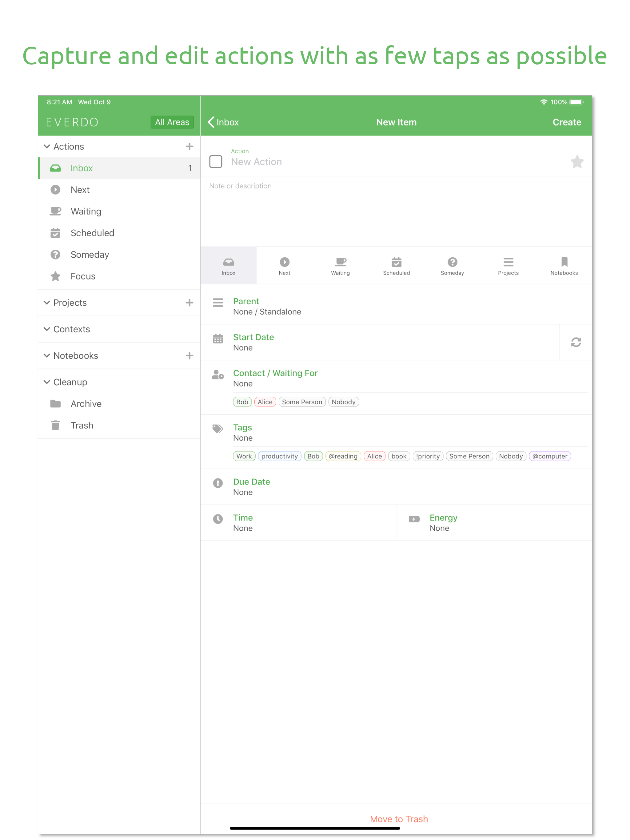This screenshot has width=630, height=840.
Task: Click the Note or description field
Action: 396,212
